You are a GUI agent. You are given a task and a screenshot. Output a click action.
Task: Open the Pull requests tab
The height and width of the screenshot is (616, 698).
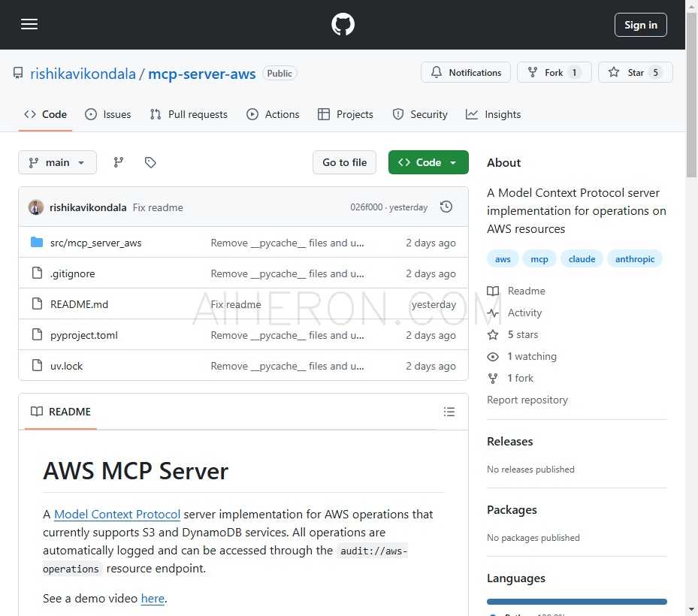(x=189, y=114)
